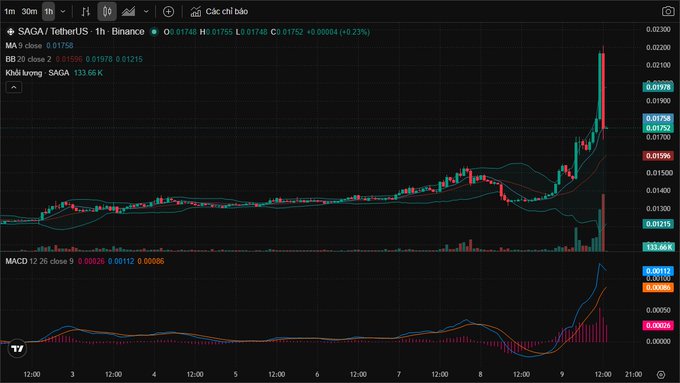This screenshot has height=383, width=680.
Task: Click the 0.01596 BB basis price label
Action: [658, 156]
